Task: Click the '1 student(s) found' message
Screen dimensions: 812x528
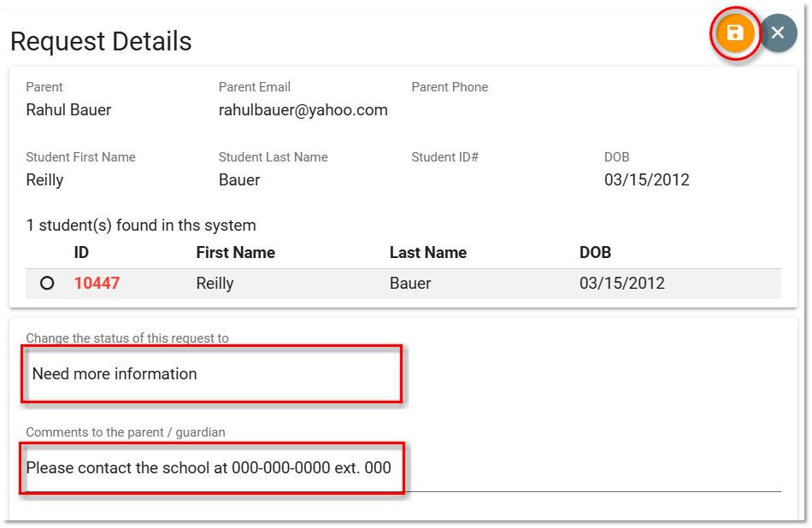Action: [x=141, y=226]
